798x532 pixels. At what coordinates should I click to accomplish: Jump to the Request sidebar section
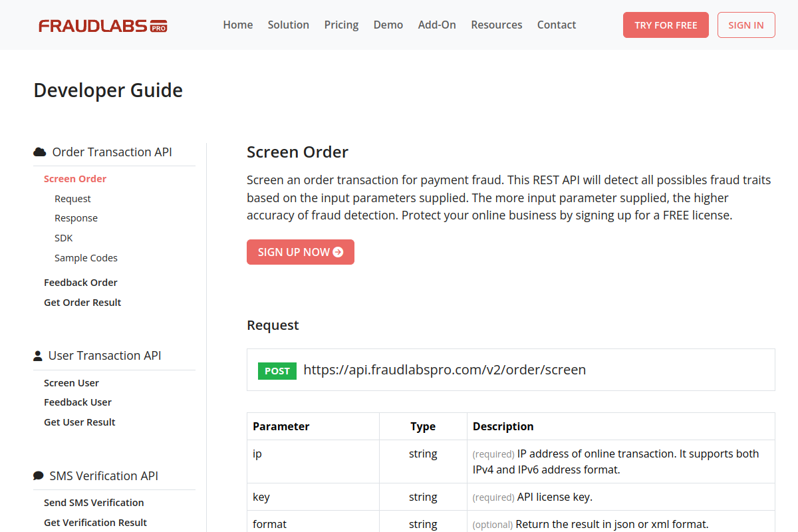(72, 199)
